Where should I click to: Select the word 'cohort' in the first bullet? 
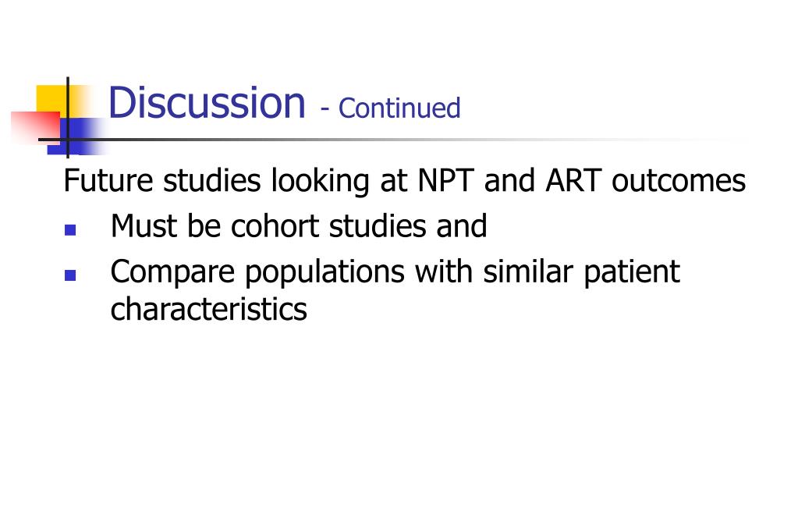[275, 226]
